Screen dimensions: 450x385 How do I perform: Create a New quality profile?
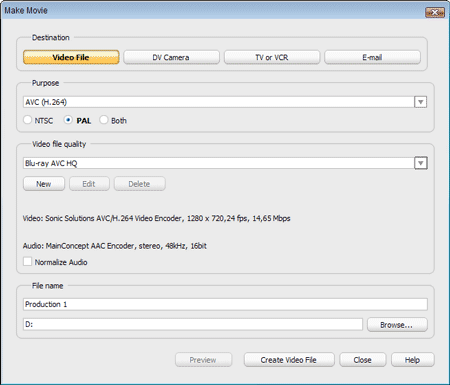pos(44,184)
